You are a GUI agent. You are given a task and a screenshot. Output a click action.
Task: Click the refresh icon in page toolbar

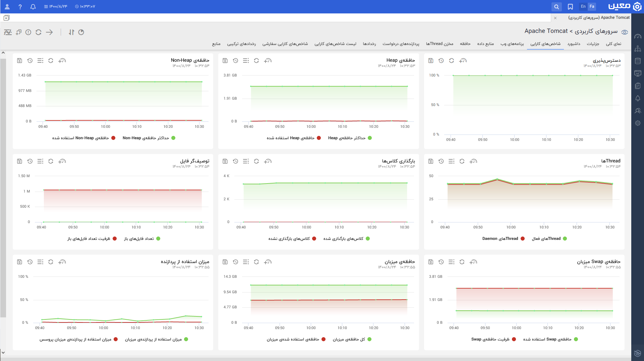tap(39, 32)
